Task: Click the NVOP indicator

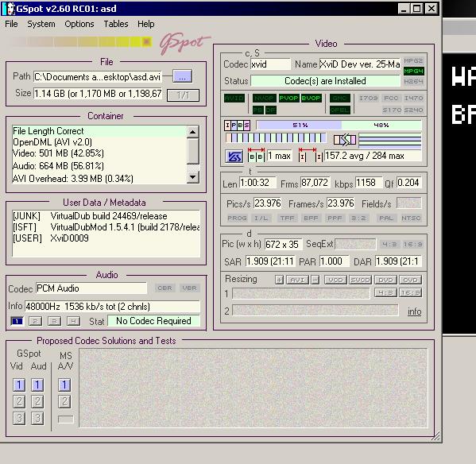Action: (264, 98)
